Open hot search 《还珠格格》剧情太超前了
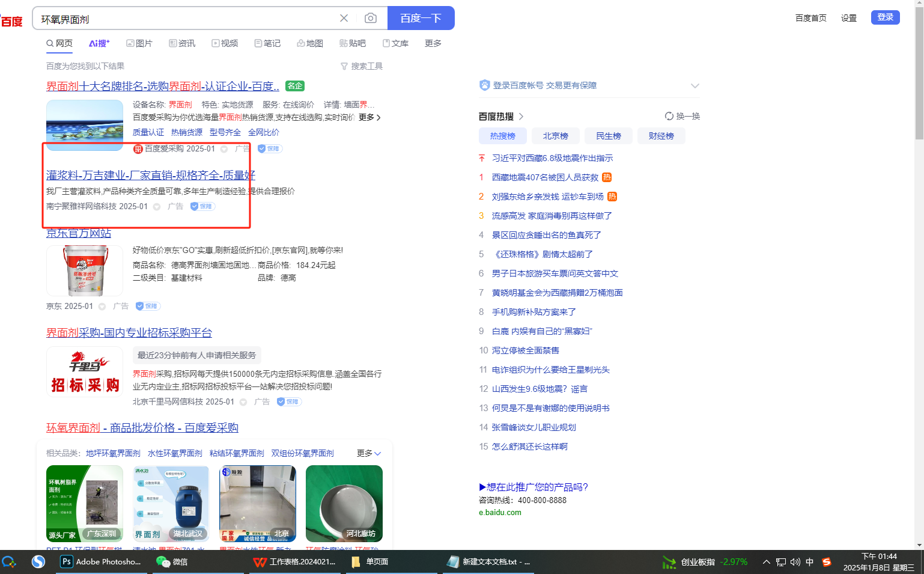This screenshot has height=574, width=924. (543, 254)
